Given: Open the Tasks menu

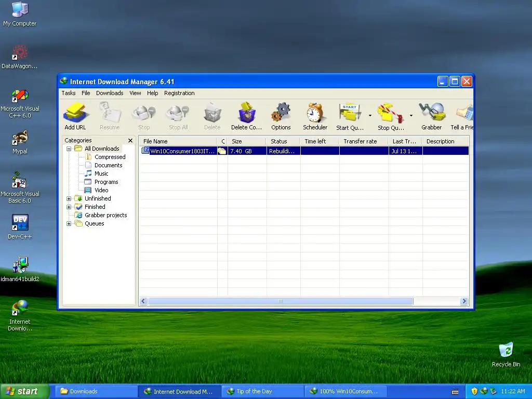Looking at the screenshot, I should [x=69, y=93].
